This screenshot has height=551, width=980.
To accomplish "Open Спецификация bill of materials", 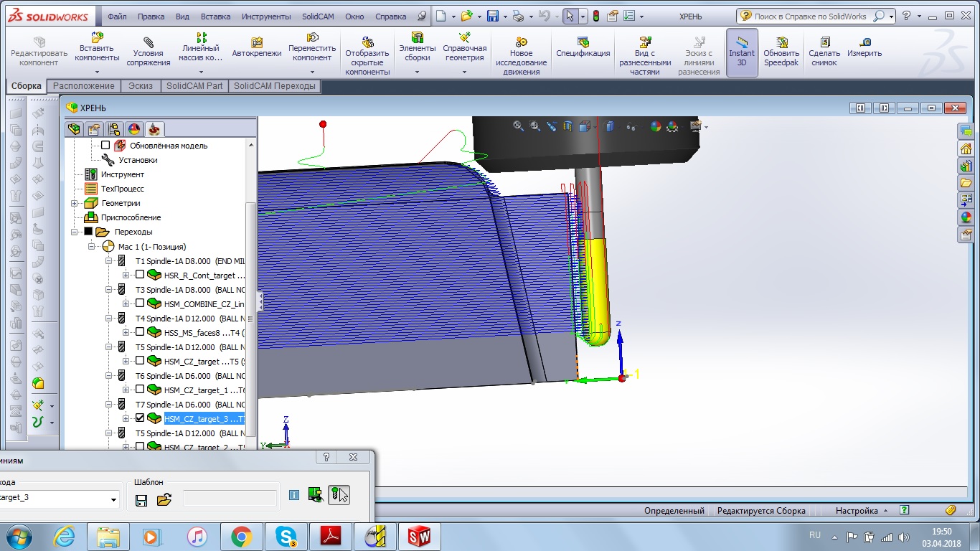I will (x=583, y=47).
